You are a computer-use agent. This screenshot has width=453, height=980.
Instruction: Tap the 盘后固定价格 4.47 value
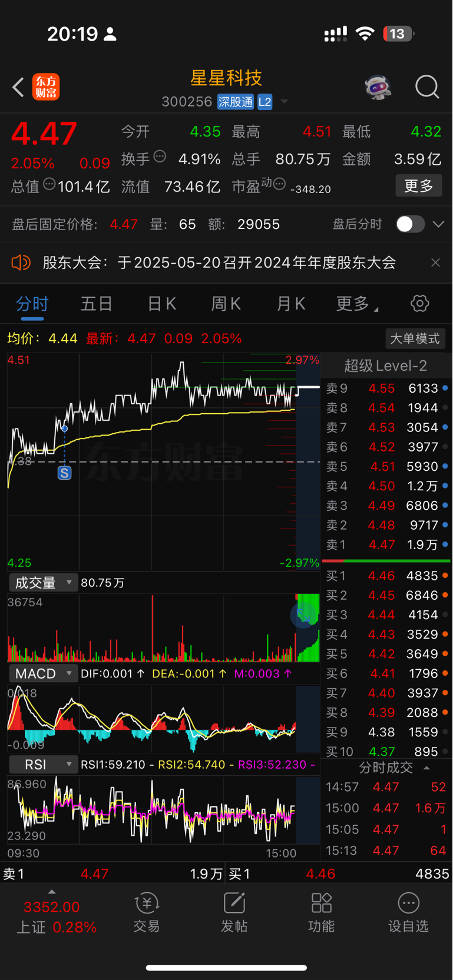click(x=124, y=224)
